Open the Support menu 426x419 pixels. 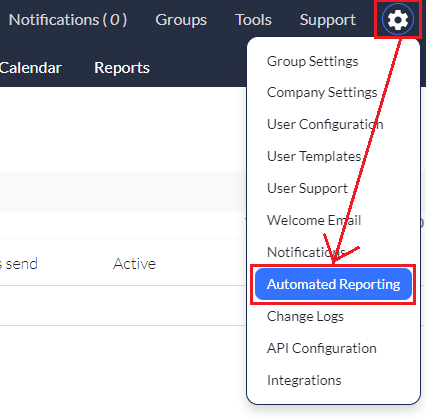click(328, 20)
